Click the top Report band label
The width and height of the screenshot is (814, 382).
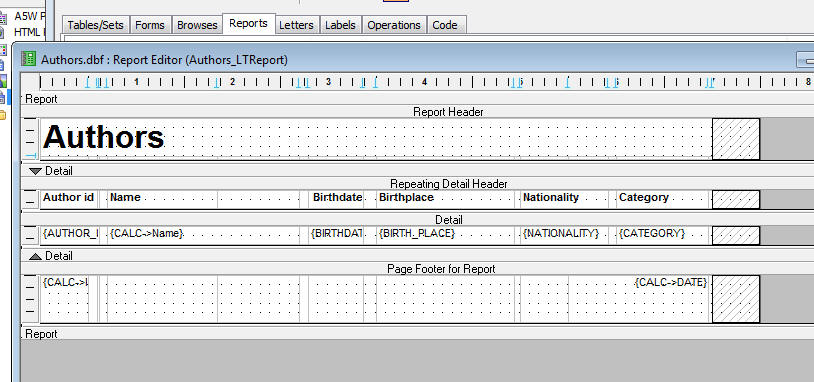(42, 99)
